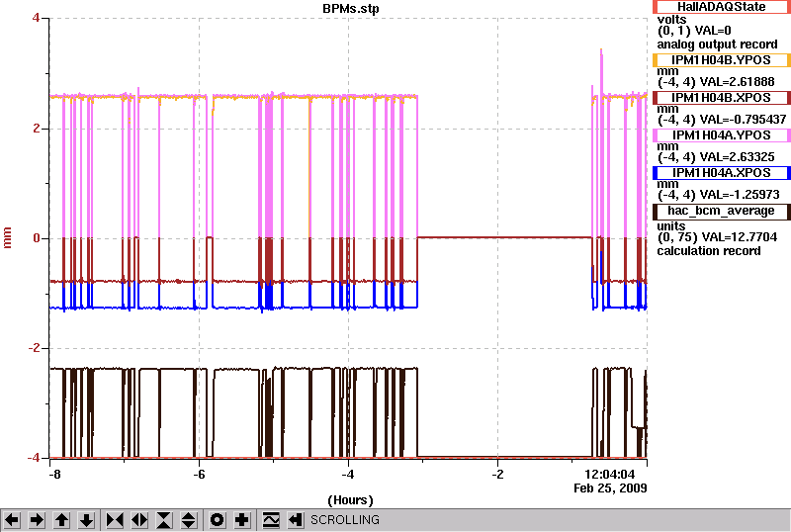Select the IPM1H04B.YPOS orange legend entry
The image size is (791, 532).
point(722,60)
